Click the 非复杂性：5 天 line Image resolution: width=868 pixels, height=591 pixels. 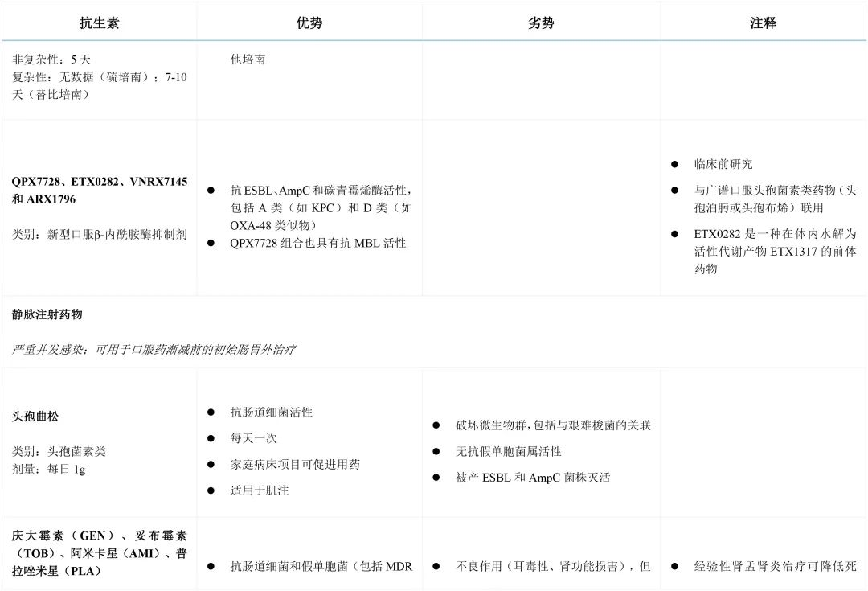coord(52,60)
